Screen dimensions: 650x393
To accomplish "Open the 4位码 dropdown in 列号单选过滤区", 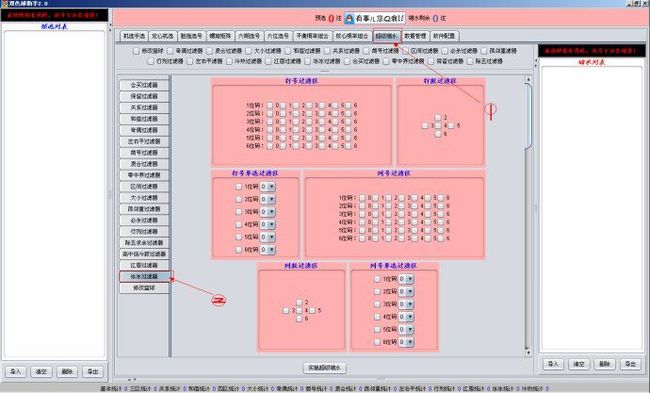I will pyautogui.click(x=406, y=317).
